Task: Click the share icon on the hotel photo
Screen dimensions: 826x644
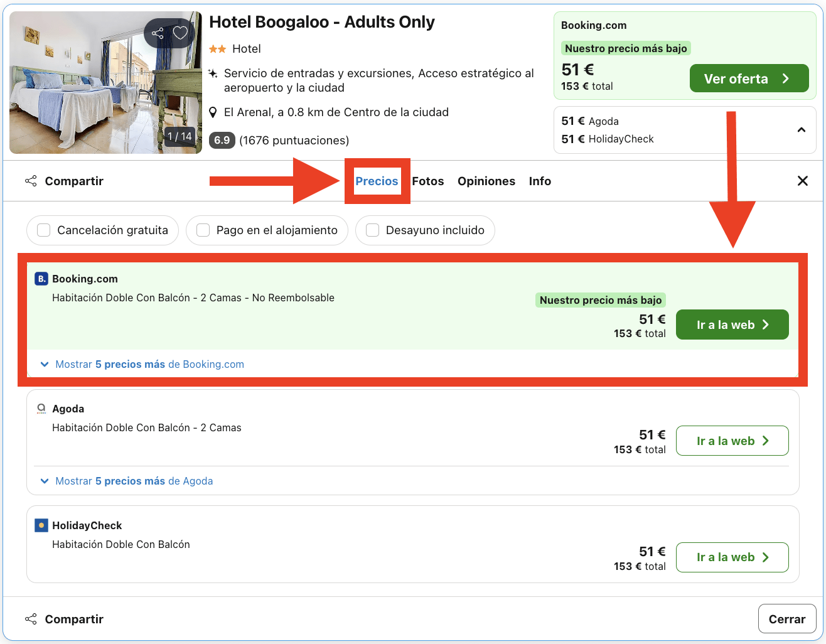Action: coord(157,33)
